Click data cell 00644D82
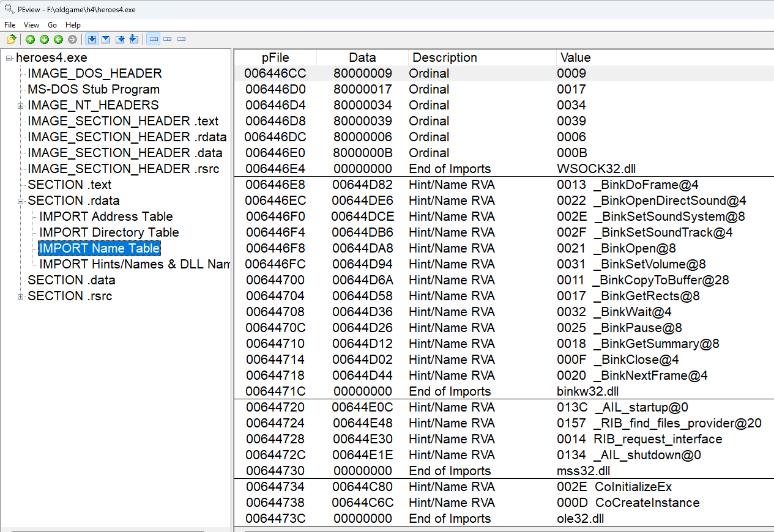Screen dimensions: 774x532 click(362, 185)
